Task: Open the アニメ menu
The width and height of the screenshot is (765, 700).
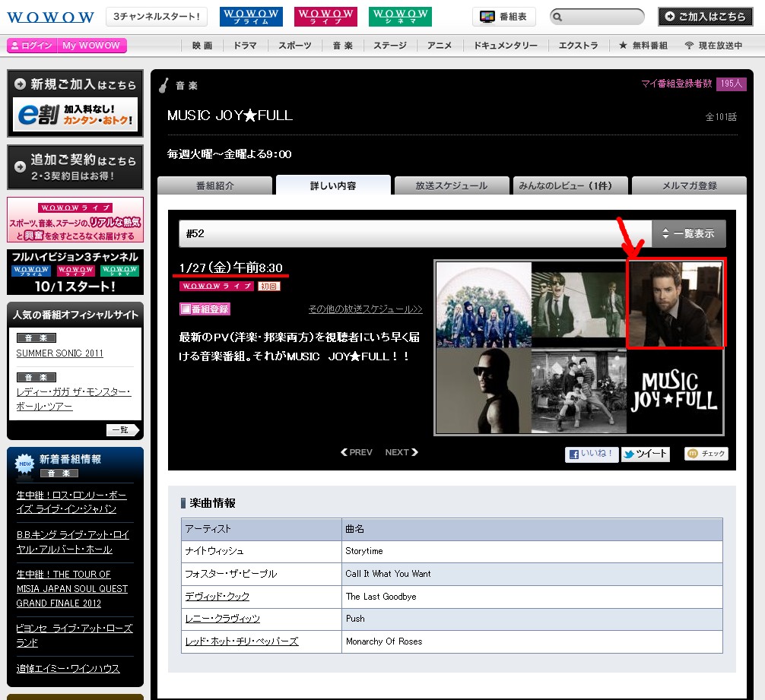Action: (x=440, y=46)
